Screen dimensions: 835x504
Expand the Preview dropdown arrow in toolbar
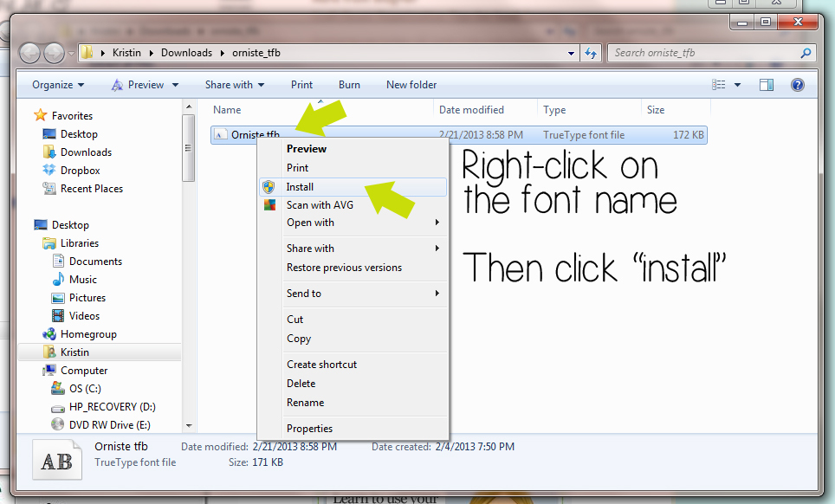pyautogui.click(x=175, y=85)
